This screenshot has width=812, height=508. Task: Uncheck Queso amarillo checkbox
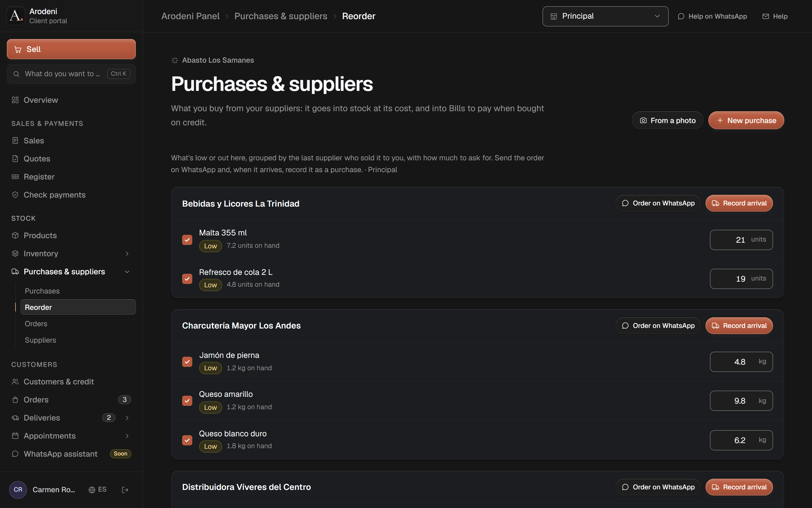pyautogui.click(x=187, y=401)
